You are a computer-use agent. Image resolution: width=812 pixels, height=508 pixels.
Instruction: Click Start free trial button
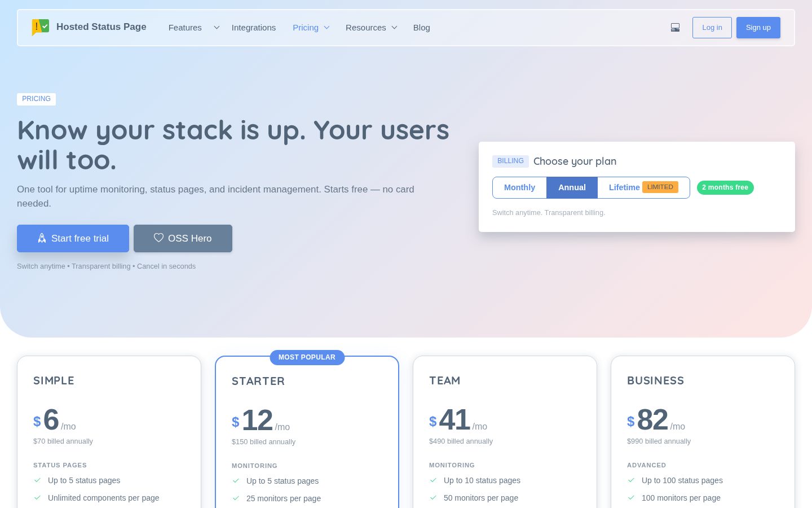pyautogui.click(x=73, y=238)
